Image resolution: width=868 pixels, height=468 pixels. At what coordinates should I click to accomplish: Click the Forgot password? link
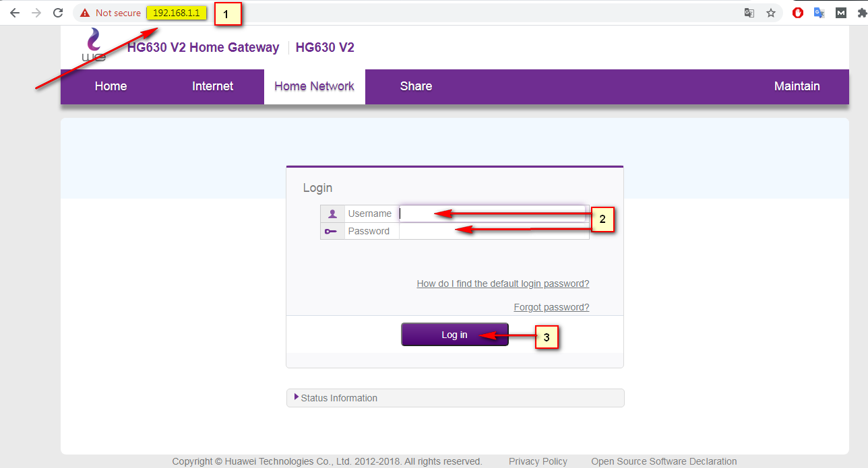551,307
